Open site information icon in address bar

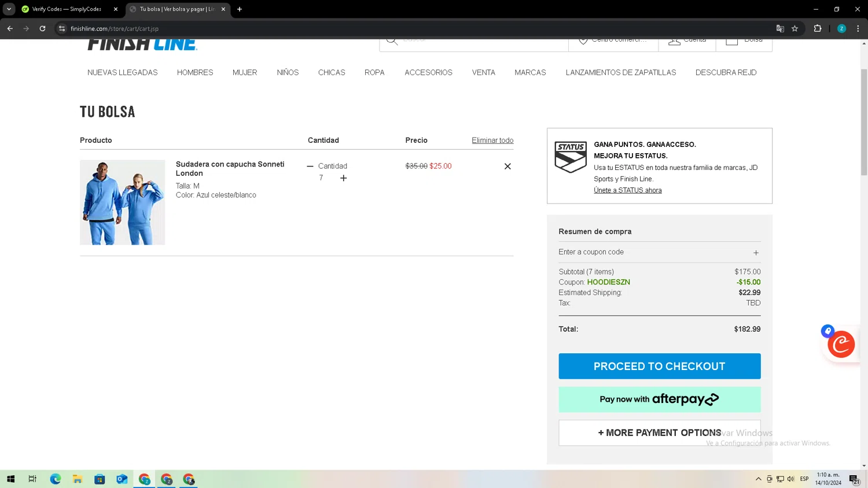(62, 28)
